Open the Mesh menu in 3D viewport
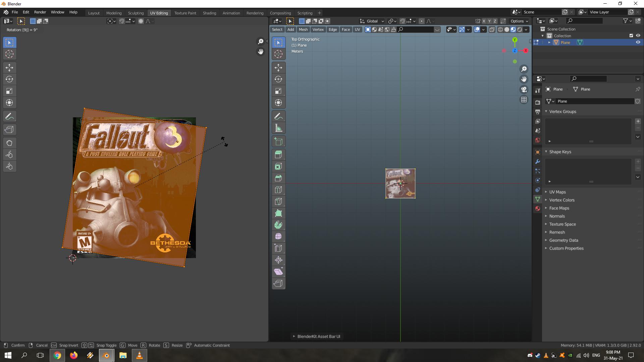The width and height of the screenshot is (644, 362). [x=303, y=29]
